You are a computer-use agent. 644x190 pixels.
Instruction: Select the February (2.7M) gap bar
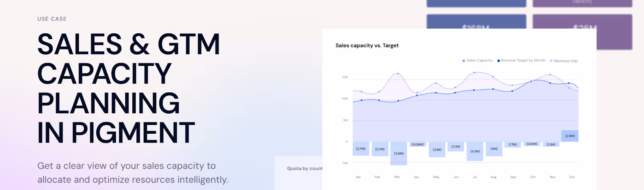click(380, 149)
